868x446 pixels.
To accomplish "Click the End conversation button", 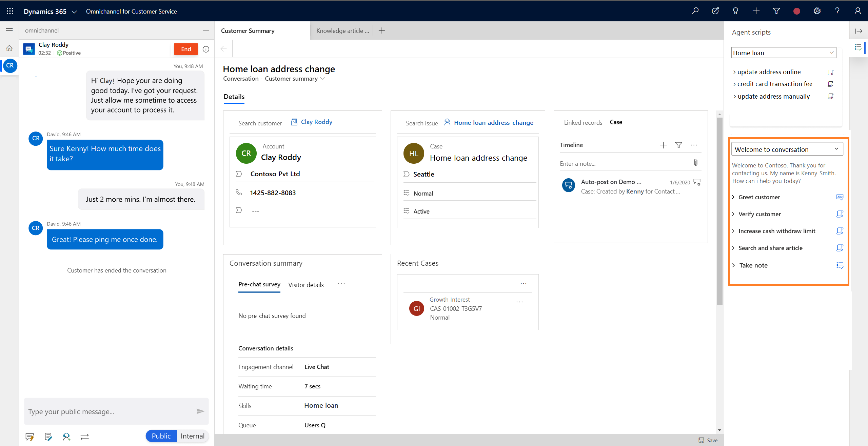I will click(185, 48).
